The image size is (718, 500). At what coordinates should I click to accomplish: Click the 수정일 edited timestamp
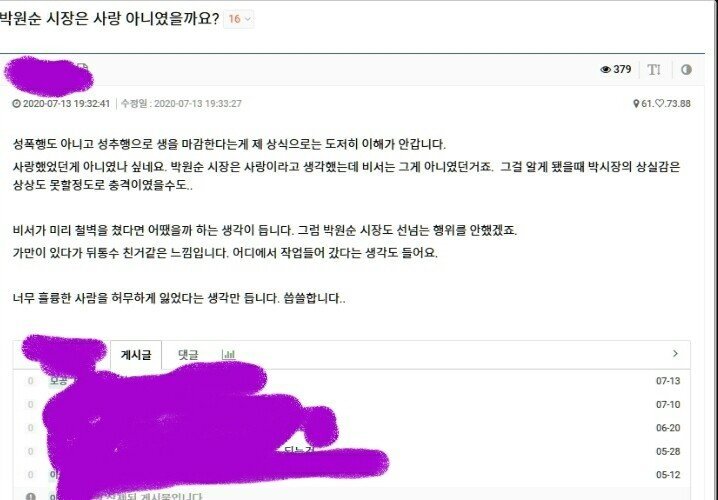(x=181, y=104)
